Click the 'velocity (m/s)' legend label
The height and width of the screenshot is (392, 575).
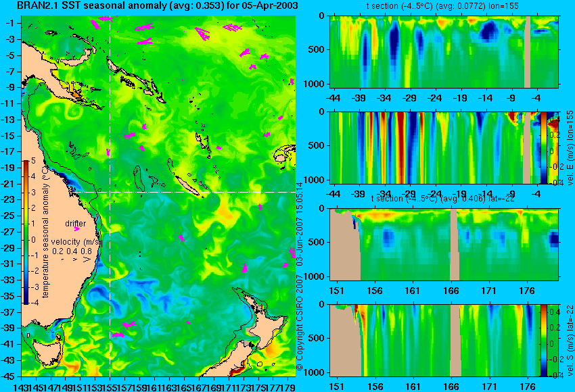75,242
